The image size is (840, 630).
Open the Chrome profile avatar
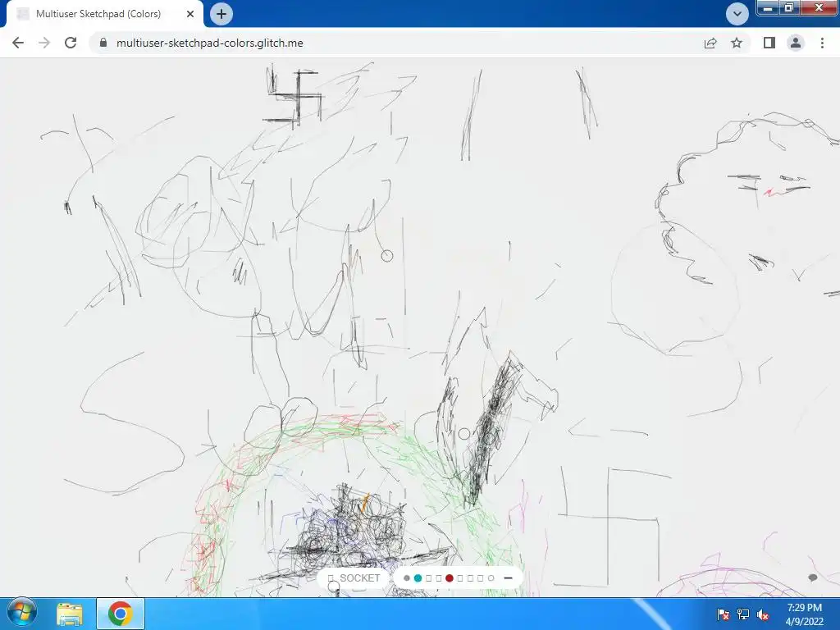(796, 43)
